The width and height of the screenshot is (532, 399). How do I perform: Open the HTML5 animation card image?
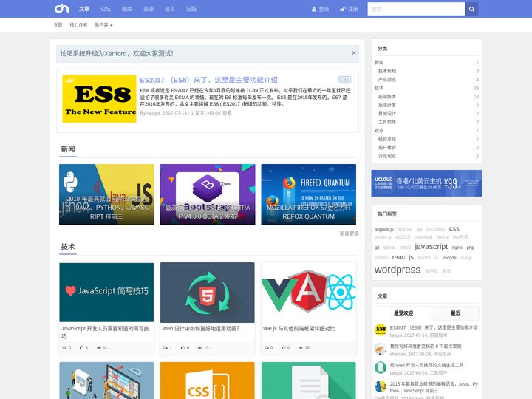click(208, 292)
